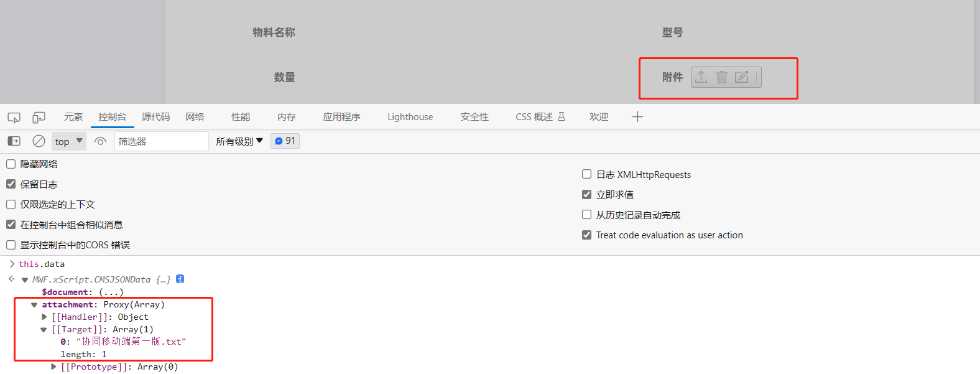The image size is (980, 374).
Task: Click the 型号 label on the page
Action: pos(672,32)
